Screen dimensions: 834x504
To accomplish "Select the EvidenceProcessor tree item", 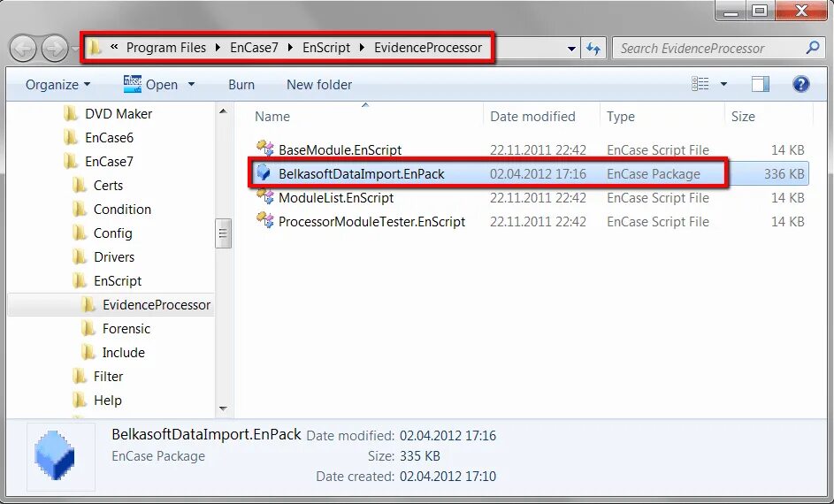I will (111, 305).
